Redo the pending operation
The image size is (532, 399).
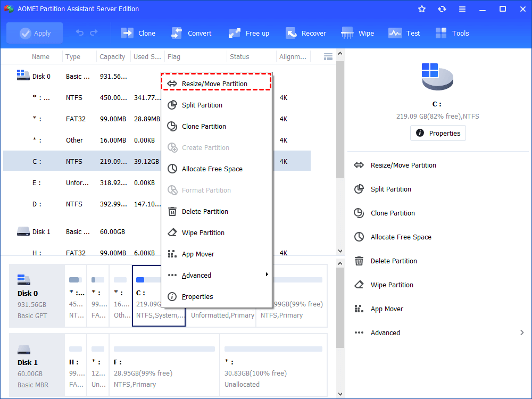(94, 33)
